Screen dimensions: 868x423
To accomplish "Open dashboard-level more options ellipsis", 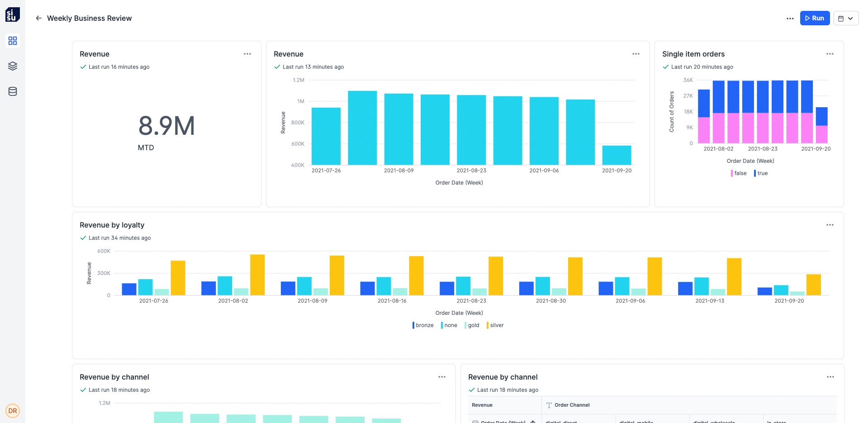I will coord(790,19).
